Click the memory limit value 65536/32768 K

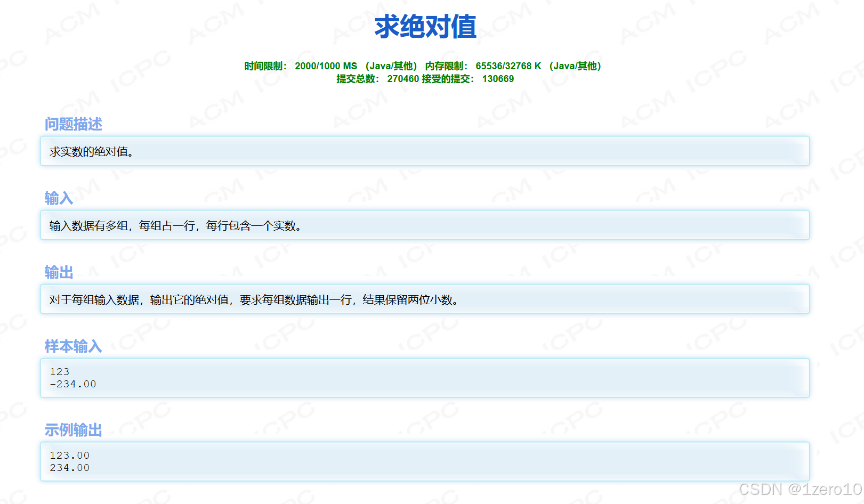click(x=508, y=66)
